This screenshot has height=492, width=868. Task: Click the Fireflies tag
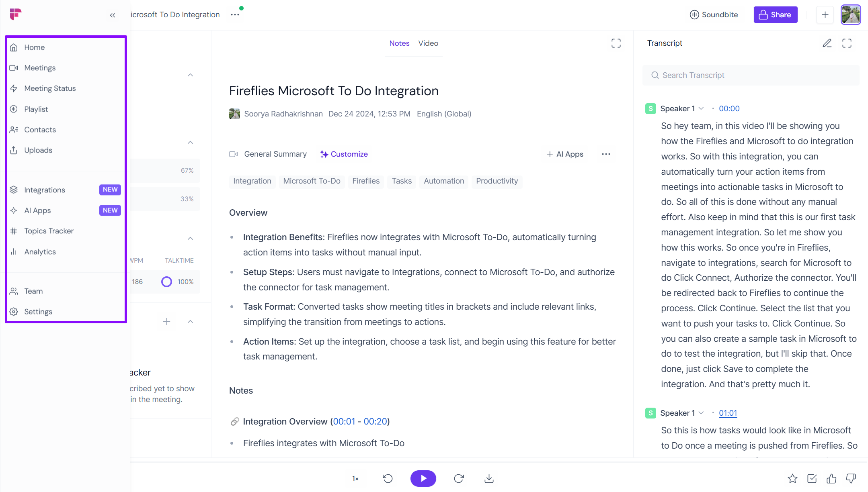(x=366, y=181)
